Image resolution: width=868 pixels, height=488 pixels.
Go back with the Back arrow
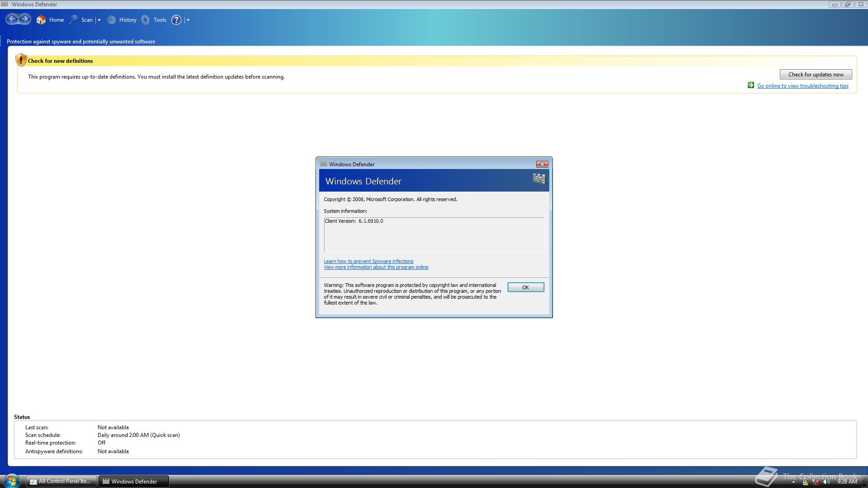click(x=12, y=19)
